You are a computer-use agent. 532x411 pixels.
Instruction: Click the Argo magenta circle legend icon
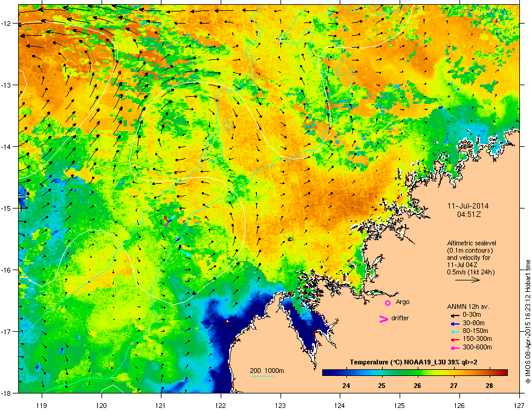[x=388, y=303]
